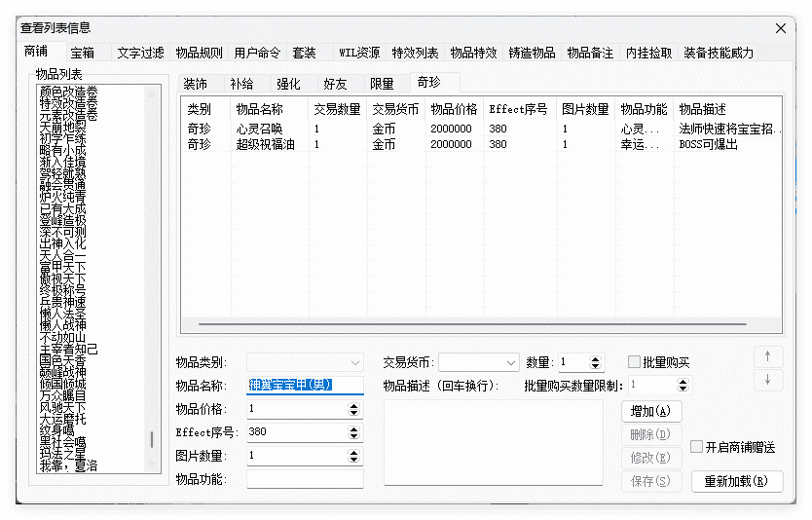Select the 心灵召唤 row in the table

[481, 129]
